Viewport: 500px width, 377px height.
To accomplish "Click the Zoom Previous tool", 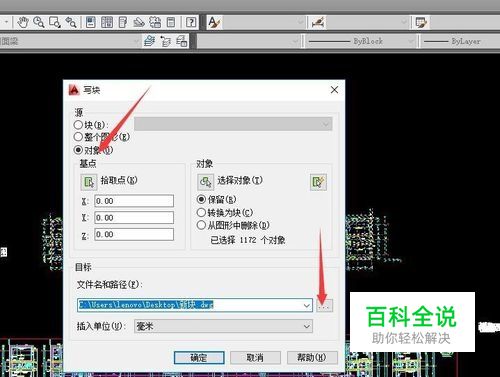I will pos(71,22).
